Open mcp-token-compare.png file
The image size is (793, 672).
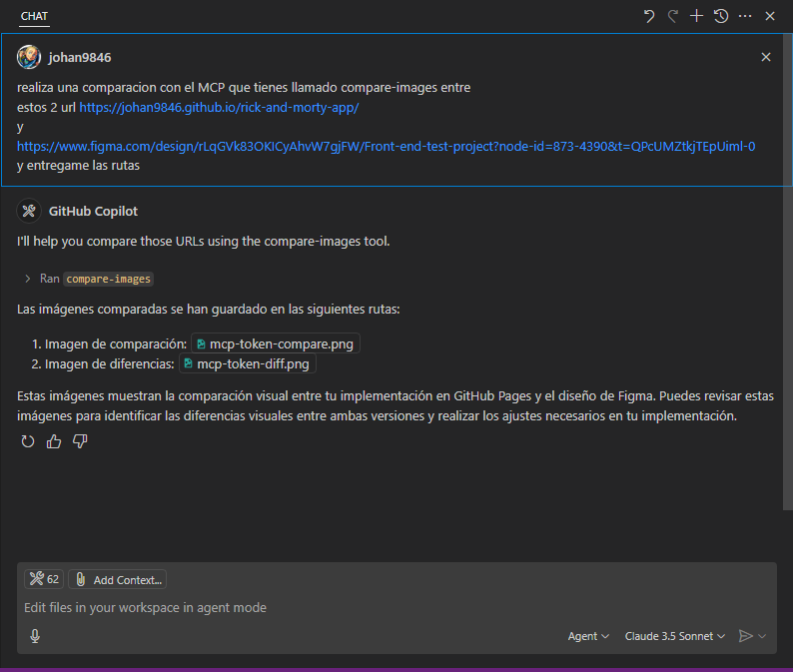[x=275, y=343]
